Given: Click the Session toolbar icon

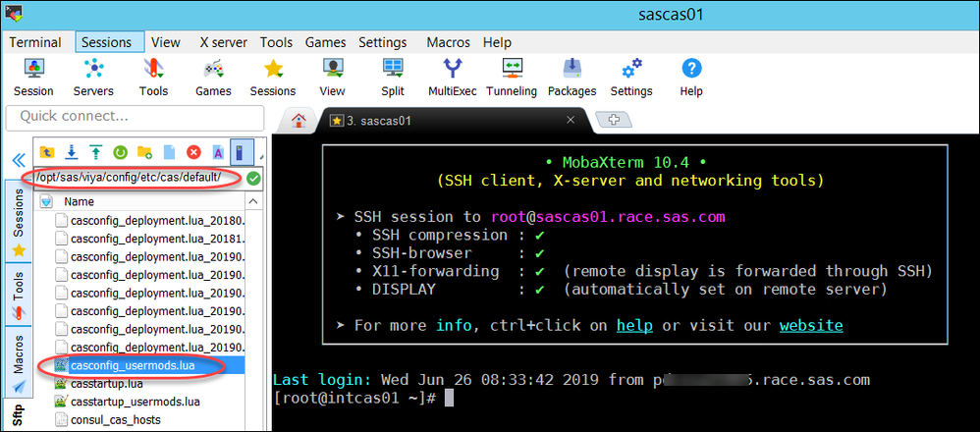Looking at the screenshot, I should point(33,77).
